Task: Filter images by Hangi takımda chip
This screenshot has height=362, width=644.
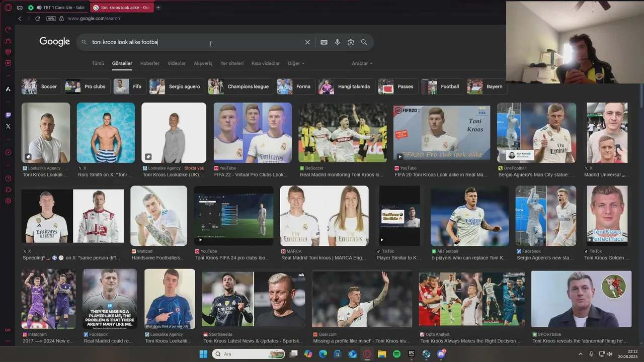Action: [347, 86]
